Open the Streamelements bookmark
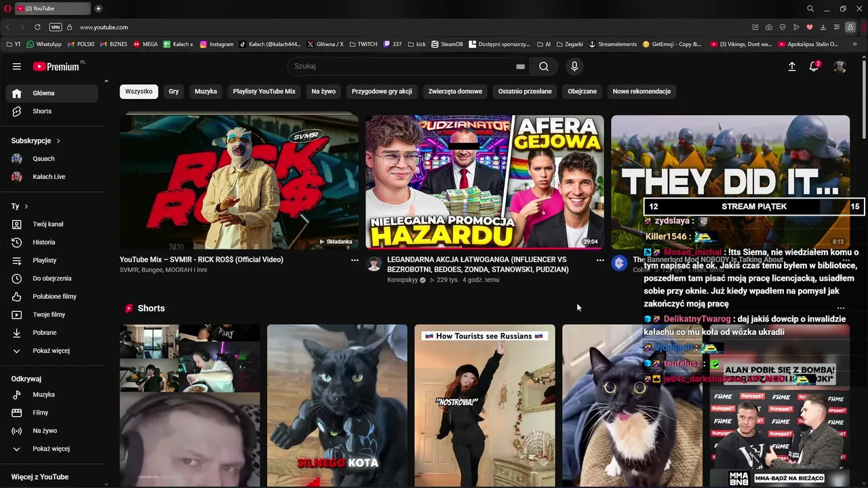Viewport: 868px width, 488px height. pos(613,44)
